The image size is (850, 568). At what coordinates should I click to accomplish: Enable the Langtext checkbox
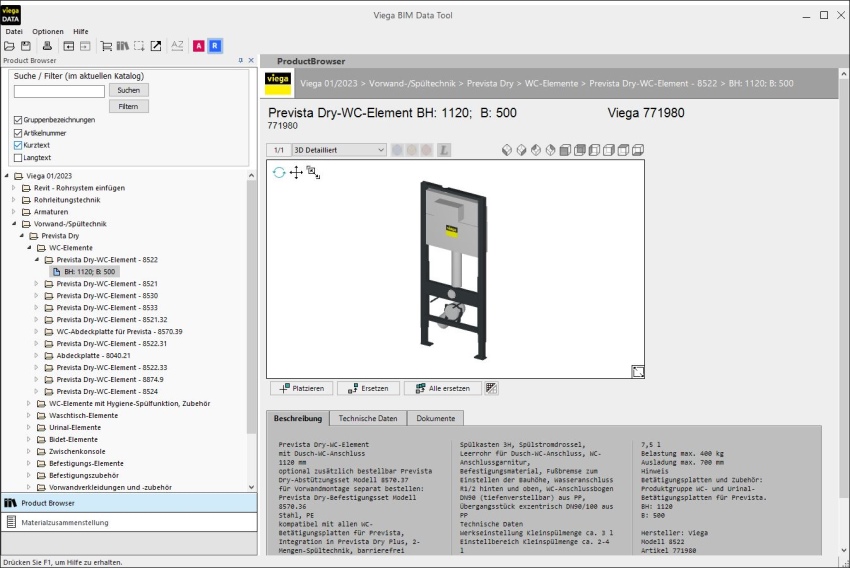pyautogui.click(x=18, y=158)
